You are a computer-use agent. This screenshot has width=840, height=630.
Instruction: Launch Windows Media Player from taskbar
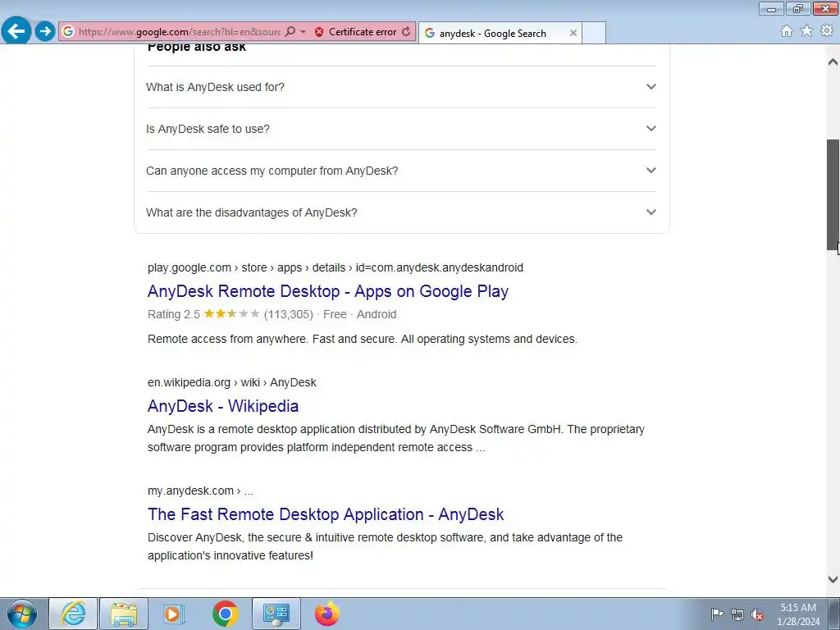point(174,614)
